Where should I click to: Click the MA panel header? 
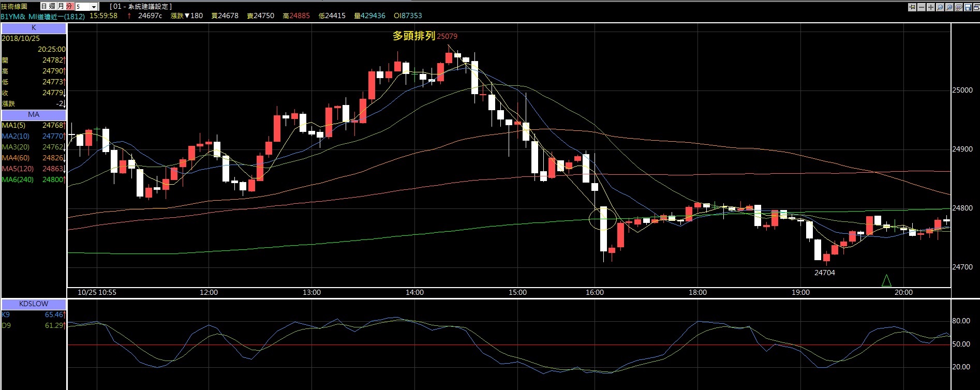(34, 115)
